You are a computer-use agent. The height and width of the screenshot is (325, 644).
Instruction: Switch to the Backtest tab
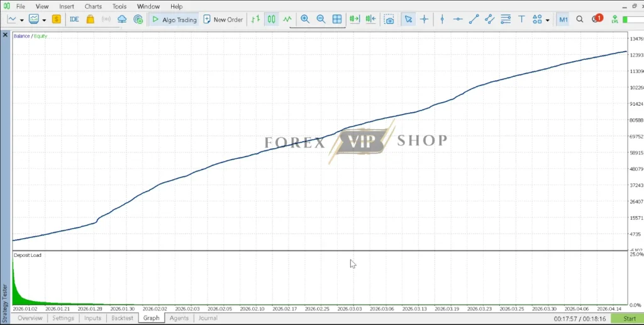click(x=123, y=318)
